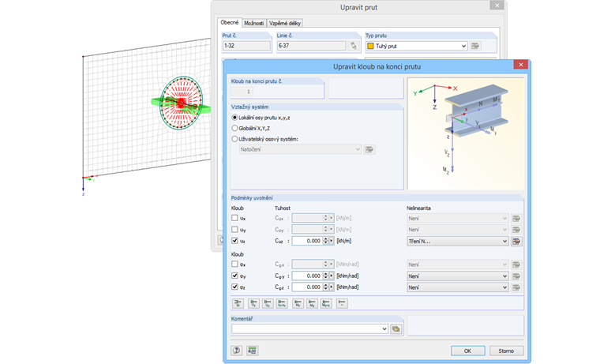Click nonlinearity edit icon in ux row
600x364 pixels.
pos(516,218)
